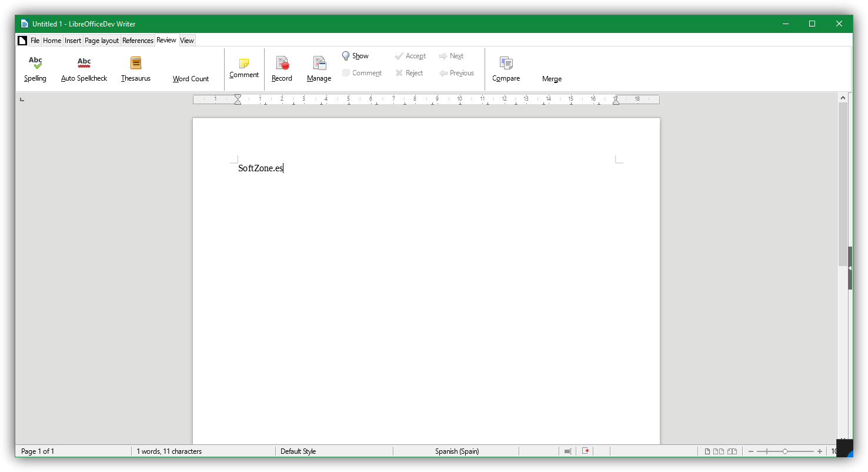Click the Accept change button
This screenshot has height=472, width=868.
(410, 56)
